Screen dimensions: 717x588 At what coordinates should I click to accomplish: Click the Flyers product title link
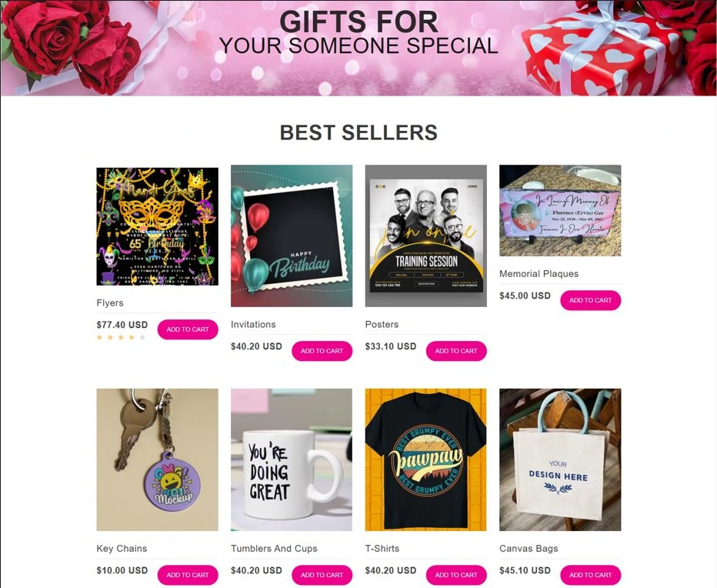(110, 303)
